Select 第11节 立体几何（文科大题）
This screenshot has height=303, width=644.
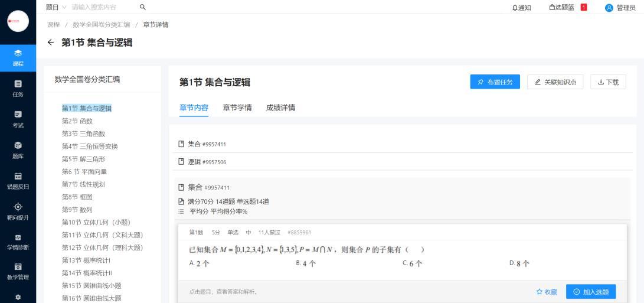(103, 235)
